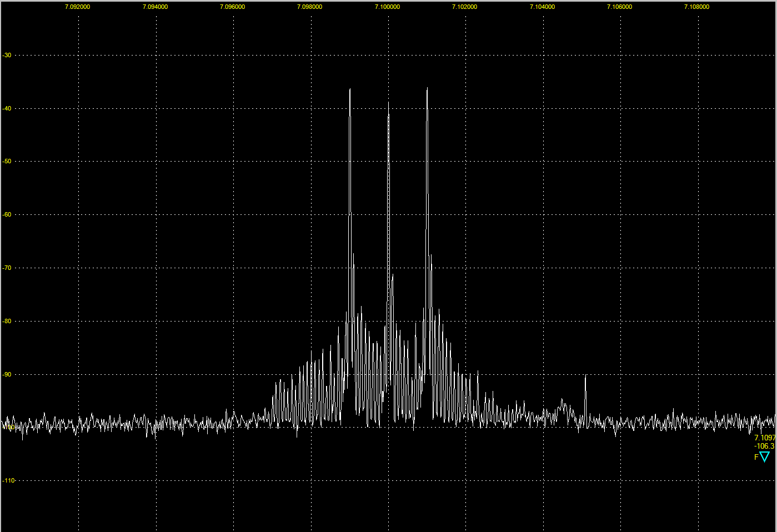Click the 7.098000 frequency label
Image resolution: width=777 pixels, height=532 pixels.
(x=309, y=7)
